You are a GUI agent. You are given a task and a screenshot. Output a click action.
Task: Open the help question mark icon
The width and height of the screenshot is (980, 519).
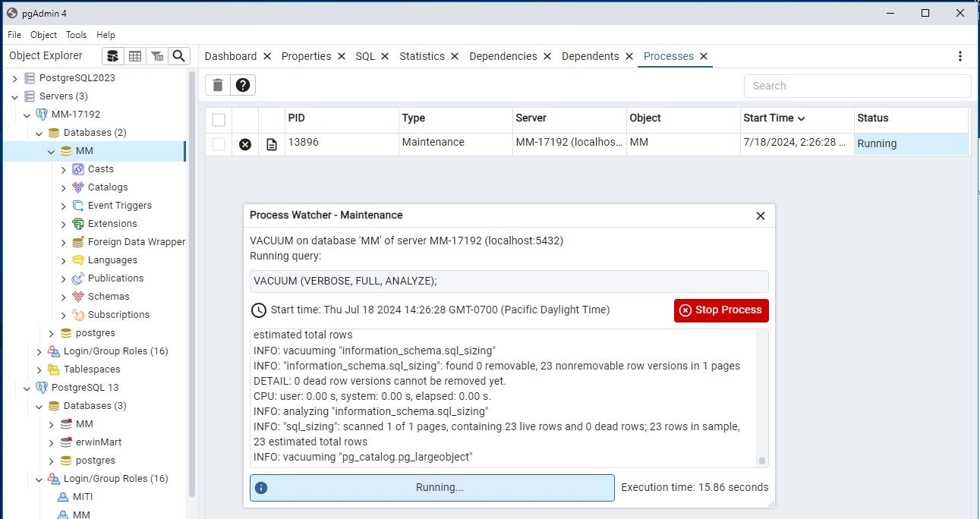tap(243, 85)
